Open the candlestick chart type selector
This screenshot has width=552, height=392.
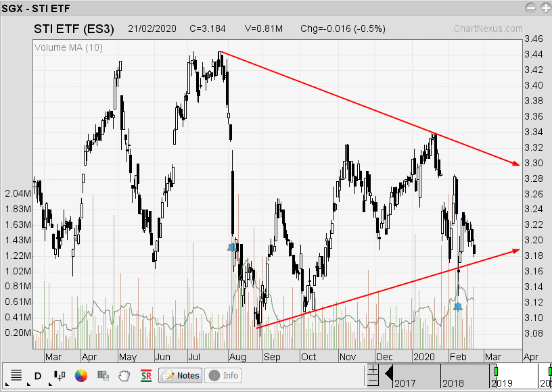(x=60, y=376)
